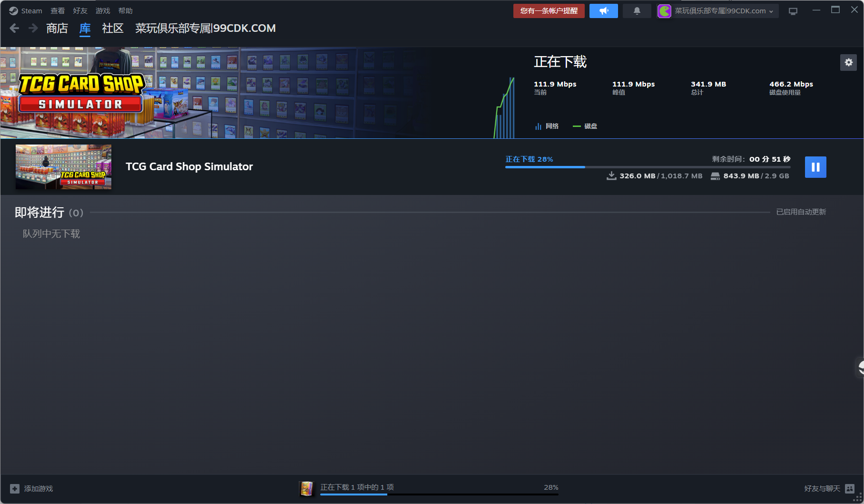Open the announcements megaphone icon
Viewport: 864px width, 504px height.
(603, 11)
